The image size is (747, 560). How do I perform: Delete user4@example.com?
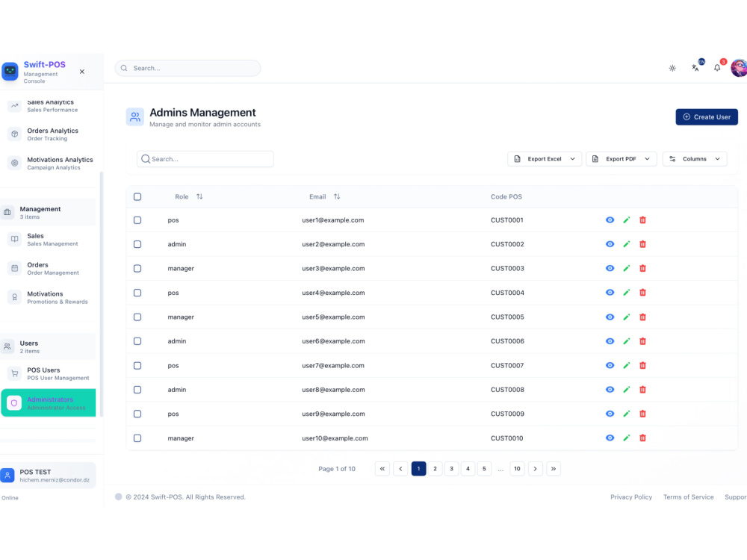[642, 293]
